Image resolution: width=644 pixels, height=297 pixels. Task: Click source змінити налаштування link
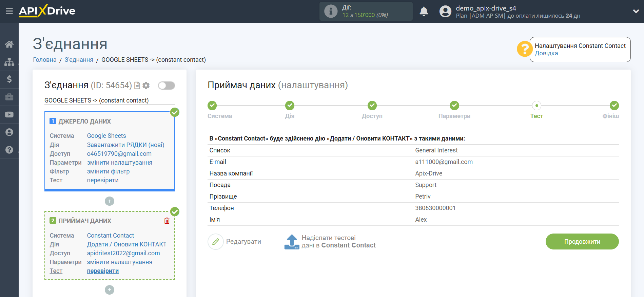point(120,163)
